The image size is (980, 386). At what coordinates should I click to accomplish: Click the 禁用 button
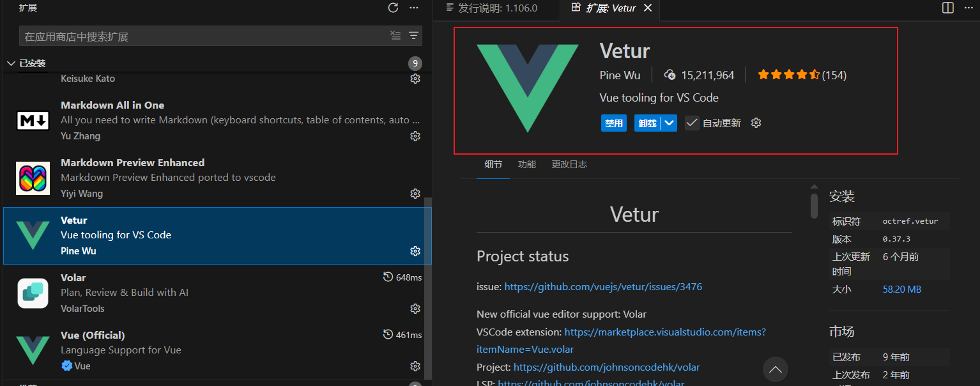point(614,123)
